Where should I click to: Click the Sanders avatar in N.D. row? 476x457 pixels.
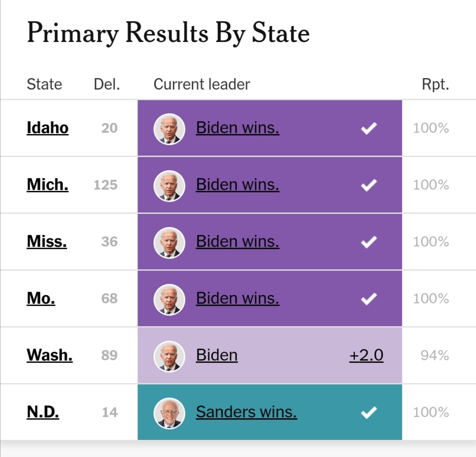pos(169,413)
